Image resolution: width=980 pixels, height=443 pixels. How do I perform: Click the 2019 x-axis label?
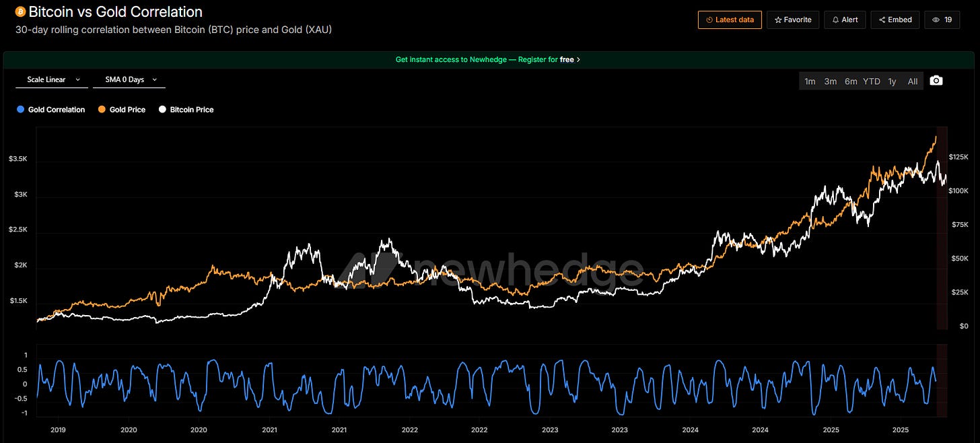[x=59, y=430]
